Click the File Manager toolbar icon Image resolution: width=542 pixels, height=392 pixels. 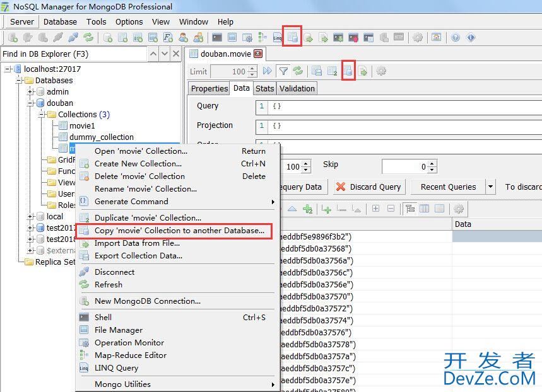click(x=232, y=37)
